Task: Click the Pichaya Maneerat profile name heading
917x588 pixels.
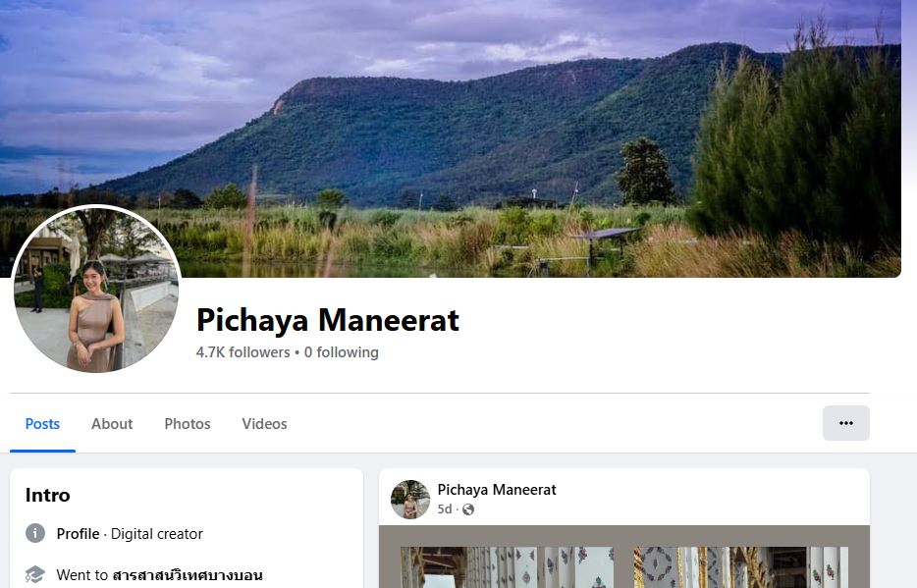Action: 328,320
